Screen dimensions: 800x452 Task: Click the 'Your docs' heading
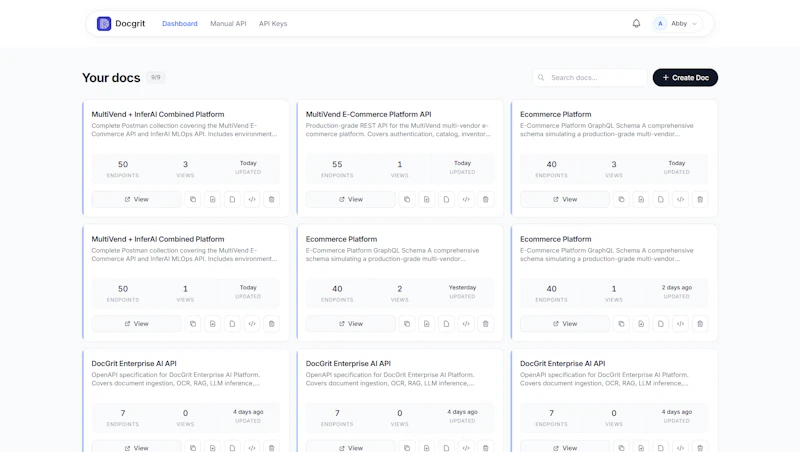(x=111, y=78)
